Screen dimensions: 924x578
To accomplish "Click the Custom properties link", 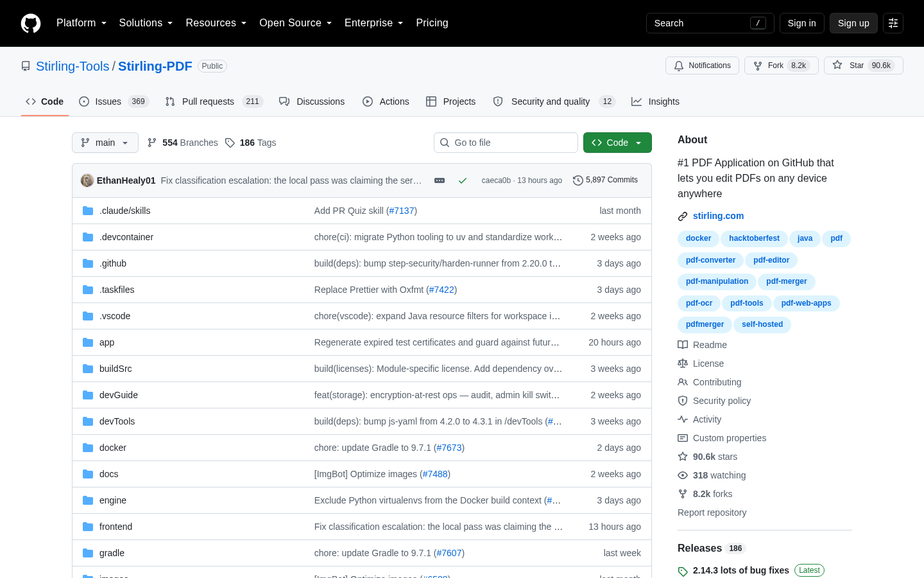I will (730, 438).
